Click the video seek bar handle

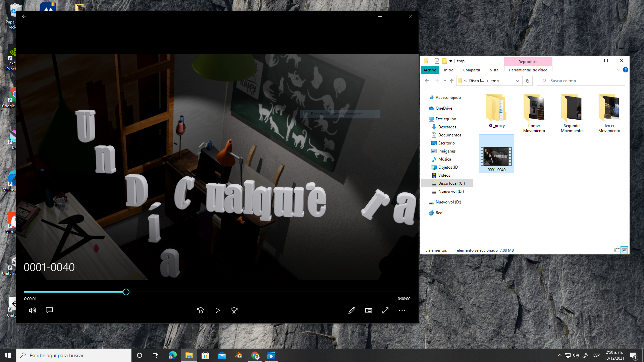[126, 292]
